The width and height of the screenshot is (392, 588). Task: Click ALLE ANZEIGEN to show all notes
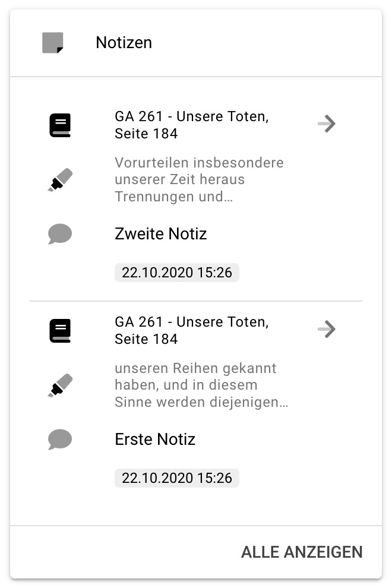point(302,552)
